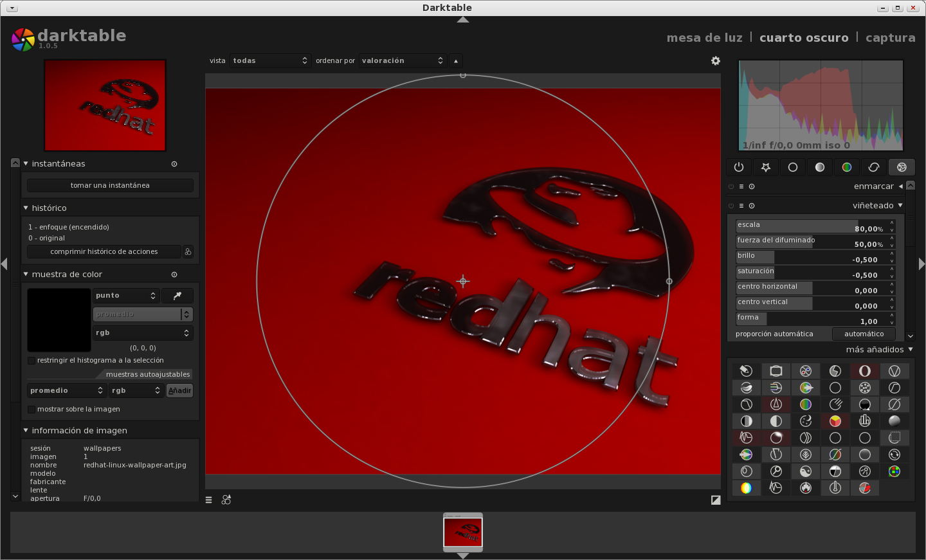Click the fuerza del difuminado slider
The height and width of the screenshot is (560, 926).
tap(815, 242)
